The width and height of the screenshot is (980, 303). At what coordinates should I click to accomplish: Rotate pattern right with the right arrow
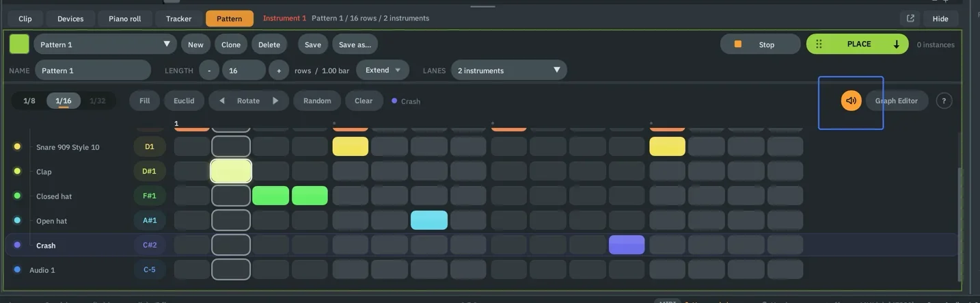click(x=275, y=101)
